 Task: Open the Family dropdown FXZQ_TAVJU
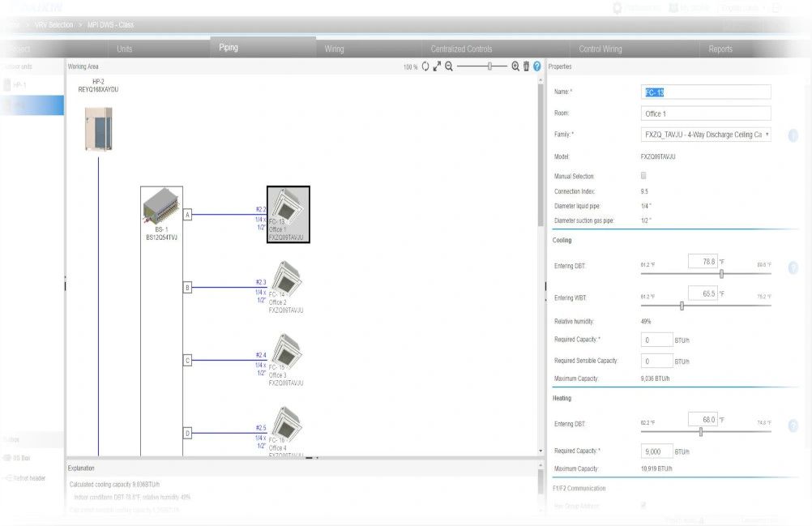click(x=706, y=135)
